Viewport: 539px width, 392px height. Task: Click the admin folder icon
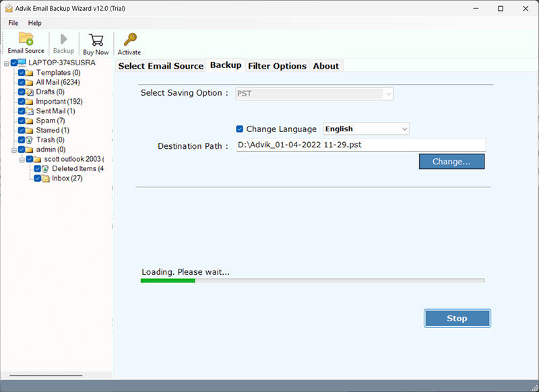tap(29, 150)
